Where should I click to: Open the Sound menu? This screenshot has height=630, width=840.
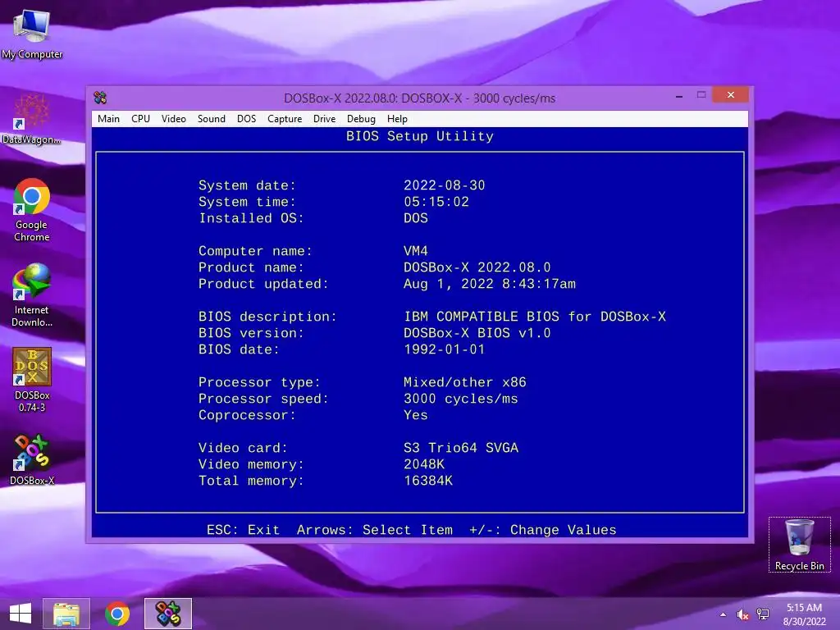coord(211,119)
